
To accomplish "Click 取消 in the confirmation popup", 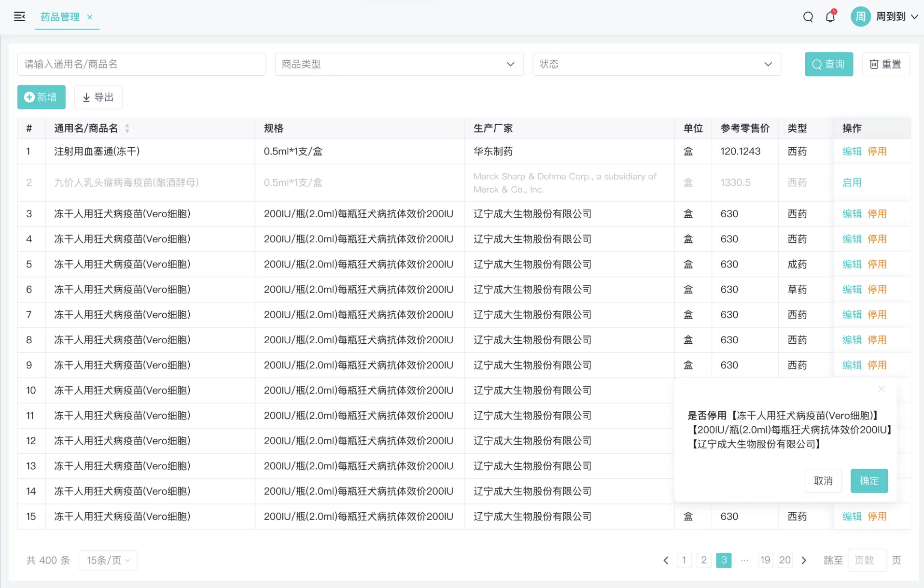I will point(823,481).
